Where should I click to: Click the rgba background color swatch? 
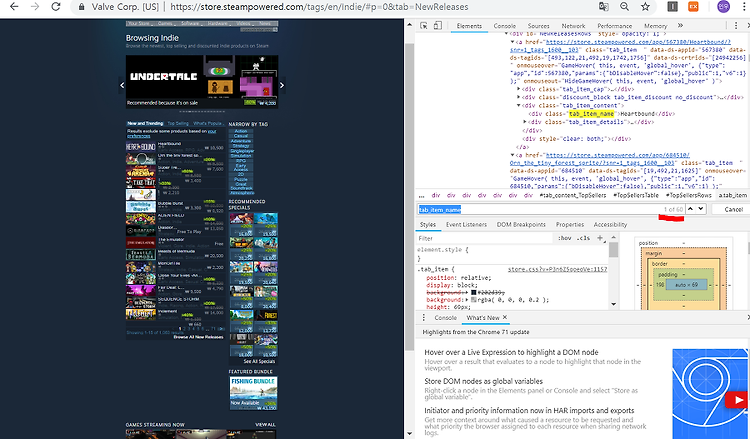point(474,300)
